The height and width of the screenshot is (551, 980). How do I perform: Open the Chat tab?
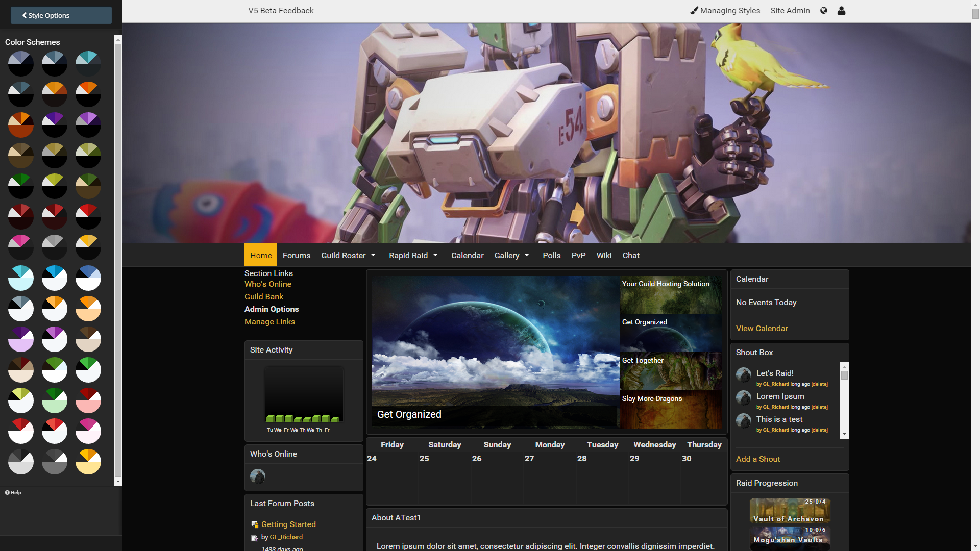(631, 255)
